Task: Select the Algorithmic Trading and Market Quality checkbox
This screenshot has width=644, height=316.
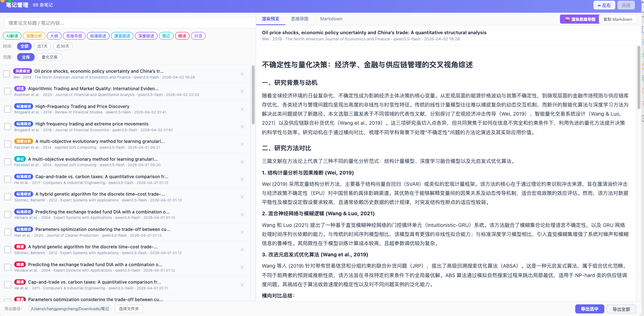Action: click(7, 91)
